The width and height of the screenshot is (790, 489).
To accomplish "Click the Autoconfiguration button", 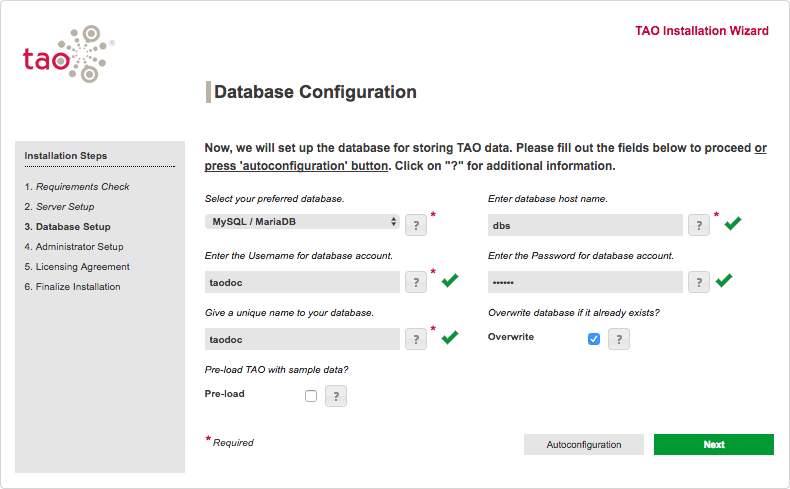I will click(x=584, y=445).
